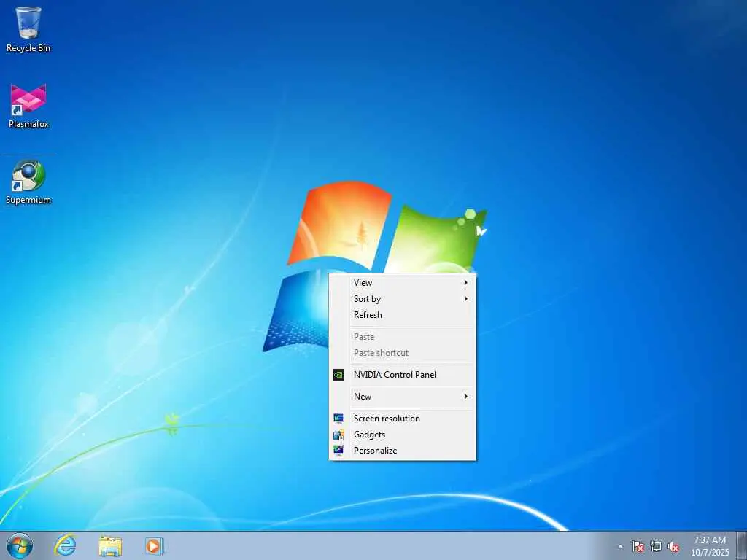Open the View submenu in the context menu
The height and width of the screenshot is (560, 747).
click(x=402, y=282)
